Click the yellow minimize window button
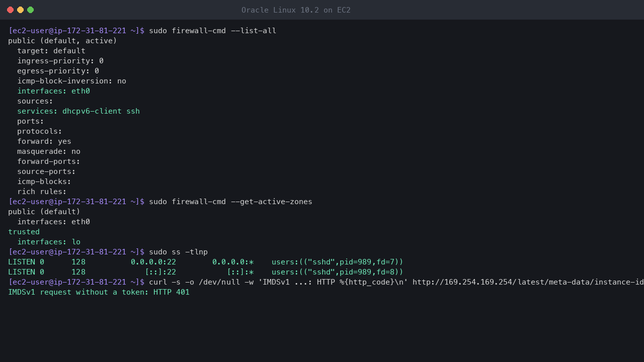644x362 pixels. point(20,10)
